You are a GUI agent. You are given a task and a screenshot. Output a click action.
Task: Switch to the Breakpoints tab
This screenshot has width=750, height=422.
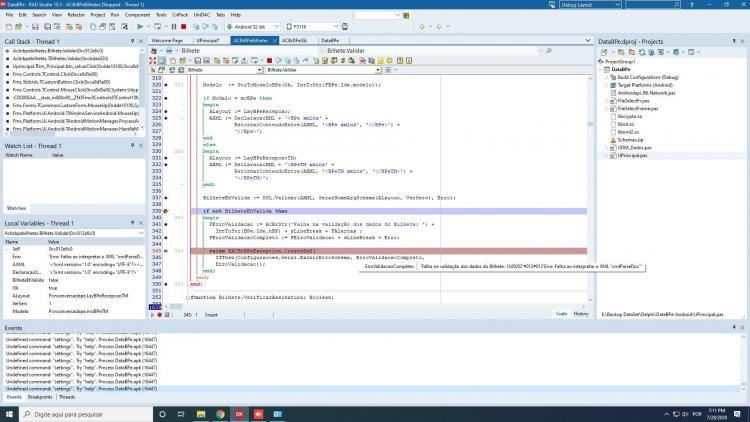pos(40,397)
